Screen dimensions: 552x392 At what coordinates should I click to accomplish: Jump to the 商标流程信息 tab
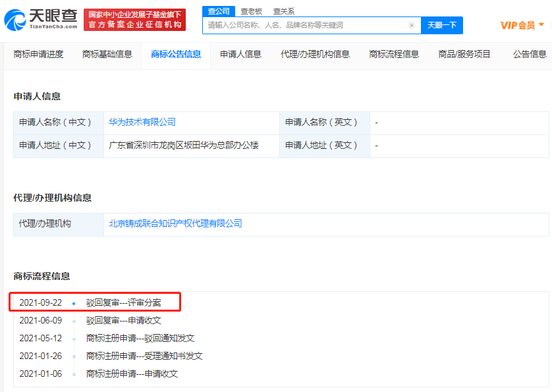[x=394, y=54]
